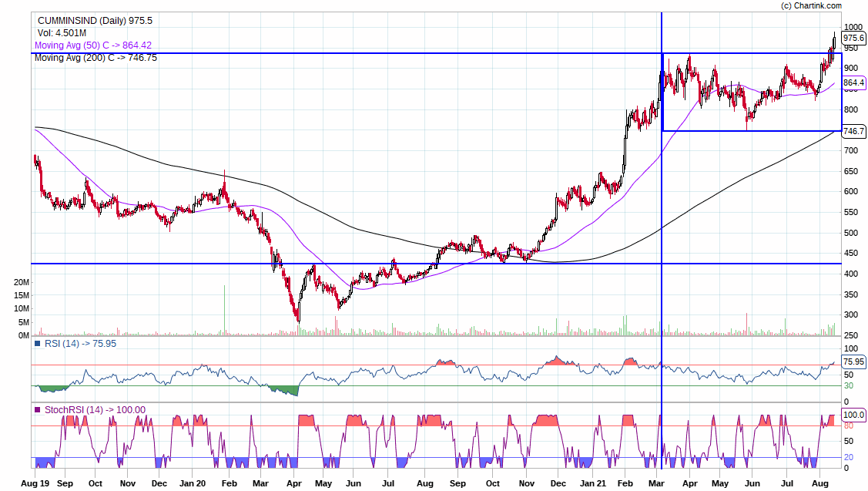
Task: Click the Aug date label at chart end
Action: click(819, 484)
